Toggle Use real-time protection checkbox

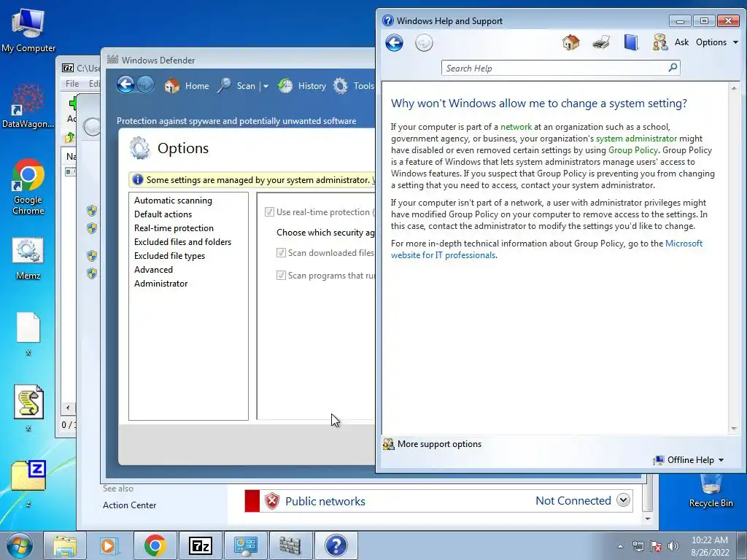[x=269, y=212]
